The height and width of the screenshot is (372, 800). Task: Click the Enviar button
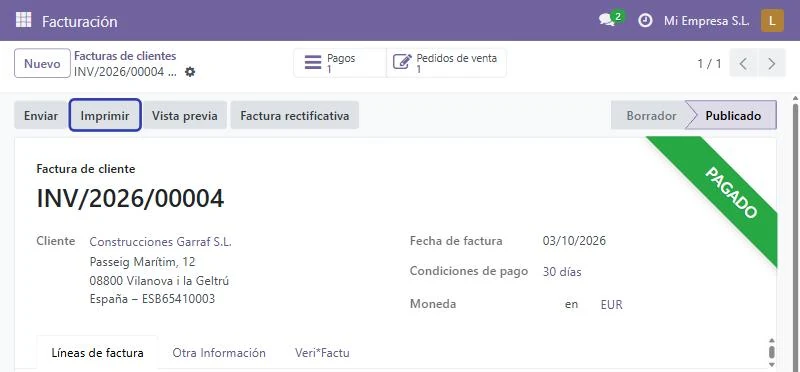(41, 115)
